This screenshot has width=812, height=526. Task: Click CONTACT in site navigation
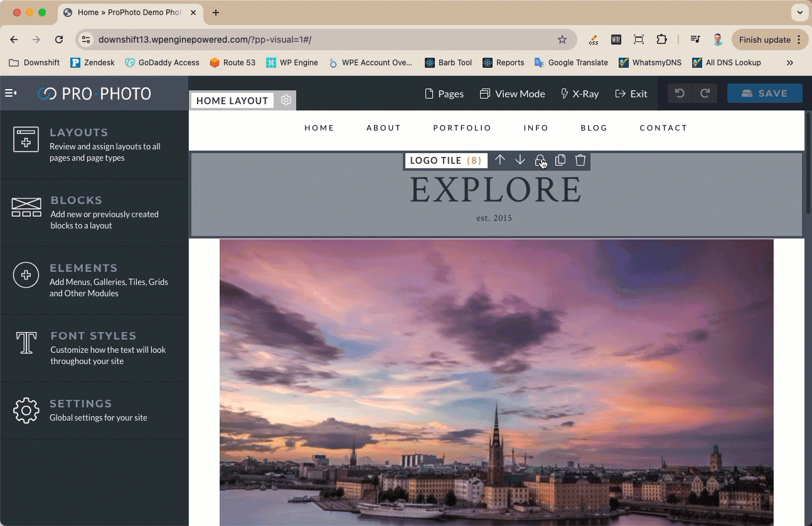[663, 128]
